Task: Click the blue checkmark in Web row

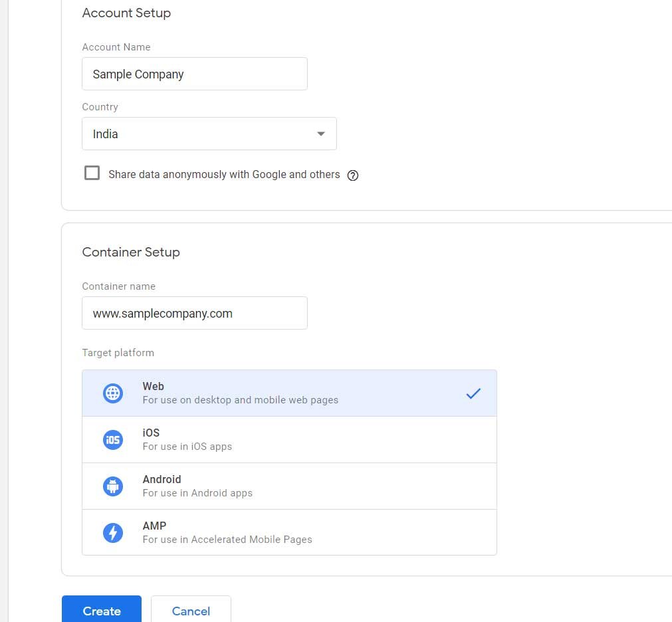Action: coord(473,393)
